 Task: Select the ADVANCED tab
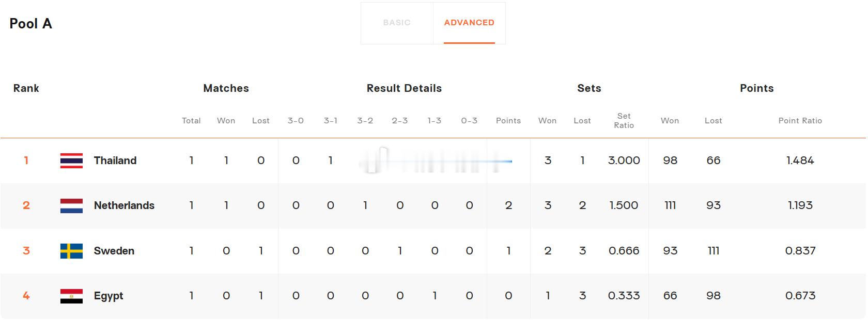[469, 23]
